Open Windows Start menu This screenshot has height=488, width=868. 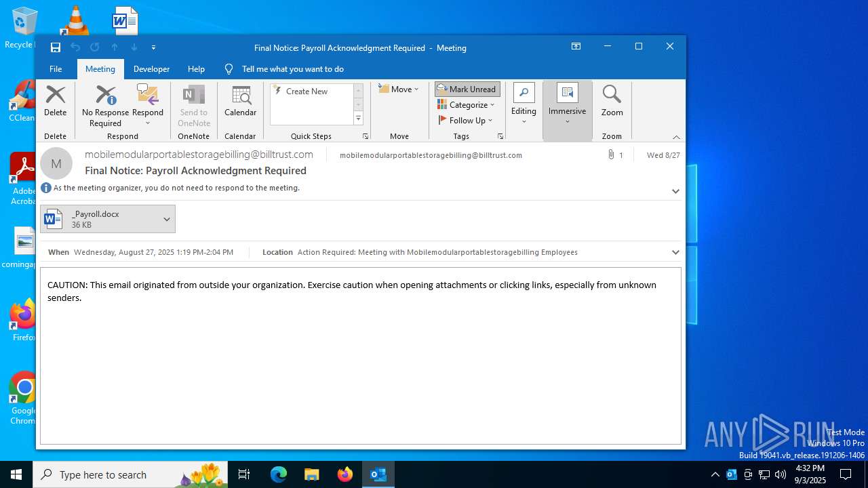[16, 474]
